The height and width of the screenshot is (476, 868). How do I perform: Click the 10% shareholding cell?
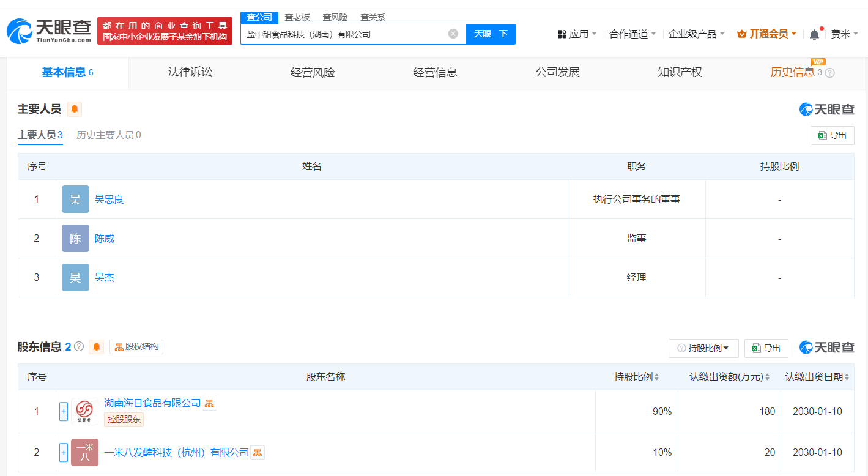coord(637,453)
